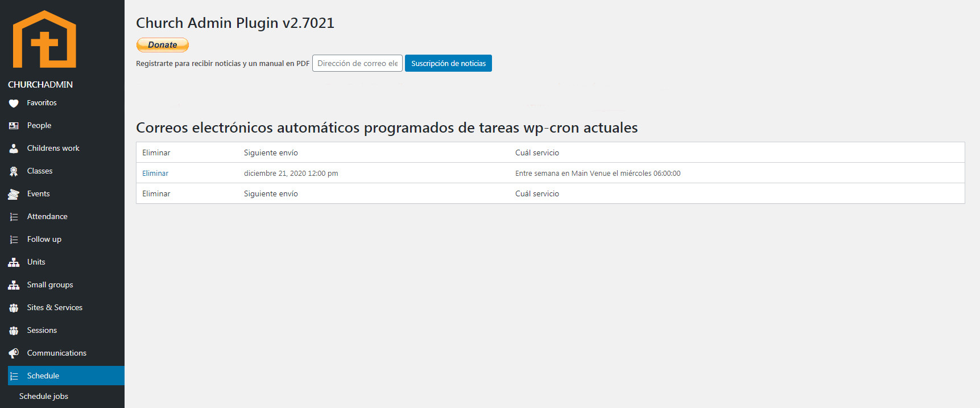980x408 pixels.
Task: Go to Sessions in the sidebar
Action: pyautogui.click(x=42, y=330)
